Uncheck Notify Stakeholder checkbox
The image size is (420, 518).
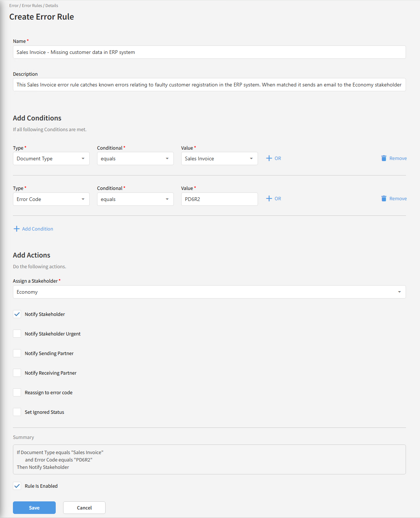(17, 314)
